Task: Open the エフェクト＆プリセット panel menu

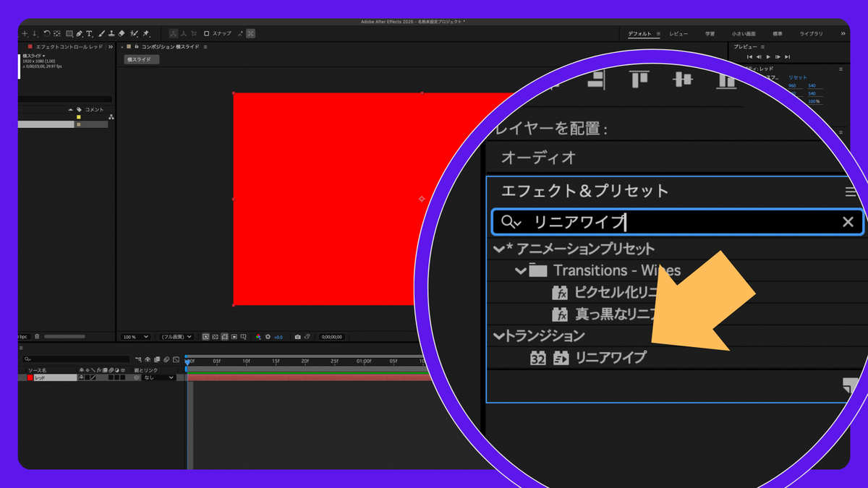Action: click(x=851, y=192)
